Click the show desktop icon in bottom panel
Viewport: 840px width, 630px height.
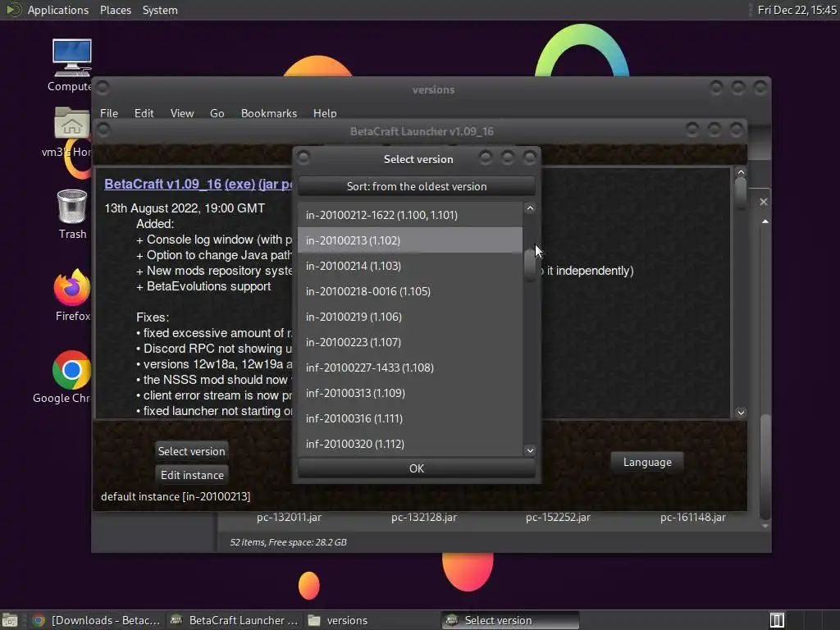(x=10, y=620)
